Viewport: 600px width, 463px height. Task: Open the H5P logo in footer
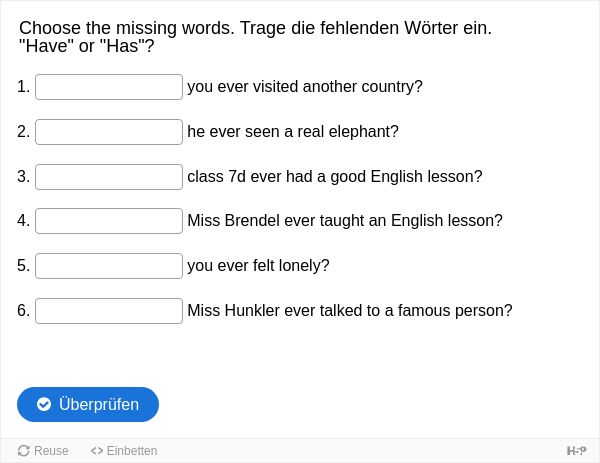pyautogui.click(x=576, y=451)
